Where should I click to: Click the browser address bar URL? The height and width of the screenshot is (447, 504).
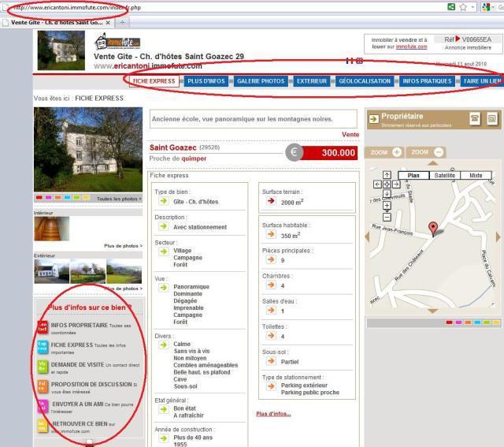point(77,7)
